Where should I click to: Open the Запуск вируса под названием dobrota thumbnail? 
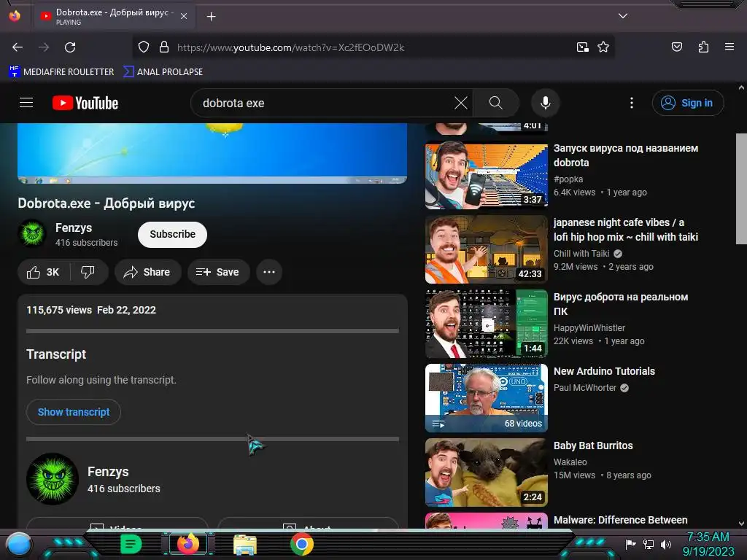[x=487, y=175]
